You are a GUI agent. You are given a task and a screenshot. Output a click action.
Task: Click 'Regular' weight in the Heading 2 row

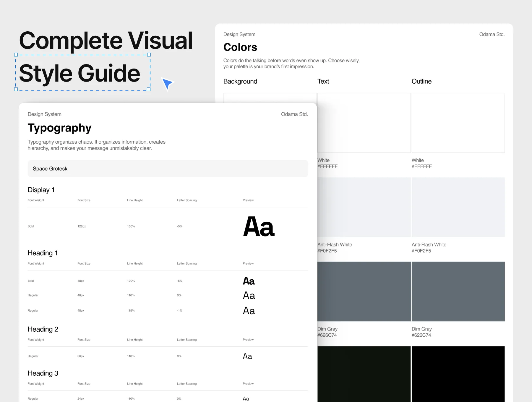(33, 356)
